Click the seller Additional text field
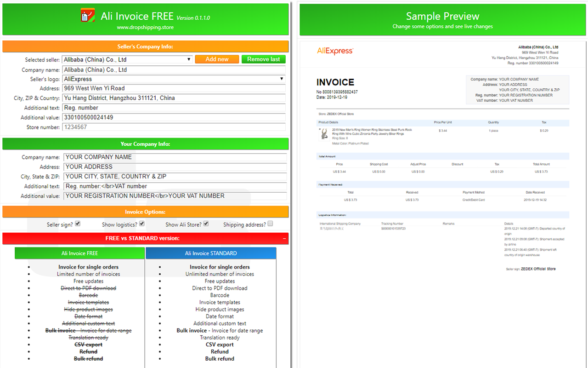 coord(174,108)
